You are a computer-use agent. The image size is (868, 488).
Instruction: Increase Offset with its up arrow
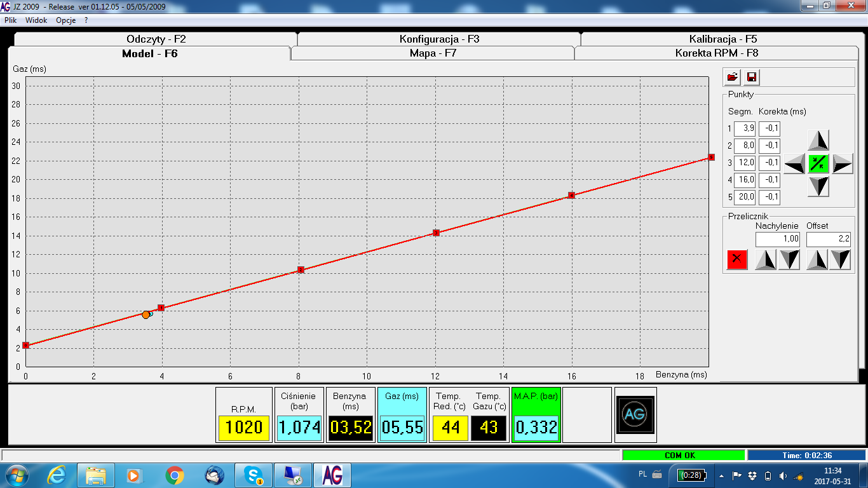[x=817, y=259]
